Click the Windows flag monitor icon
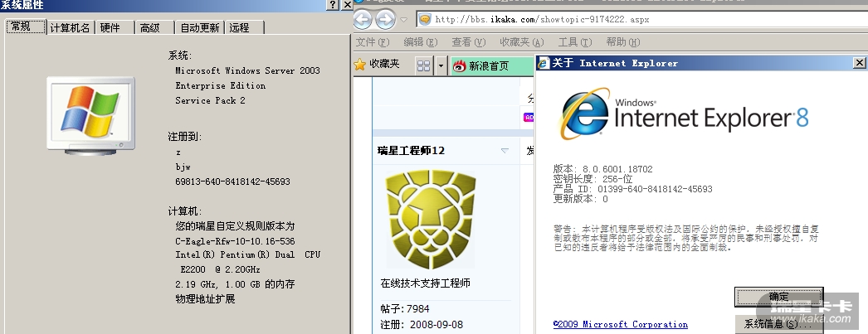 (90, 115)
